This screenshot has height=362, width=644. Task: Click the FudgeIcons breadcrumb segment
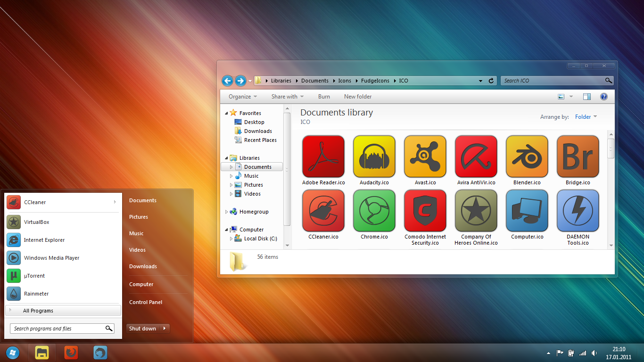point(375,81)
